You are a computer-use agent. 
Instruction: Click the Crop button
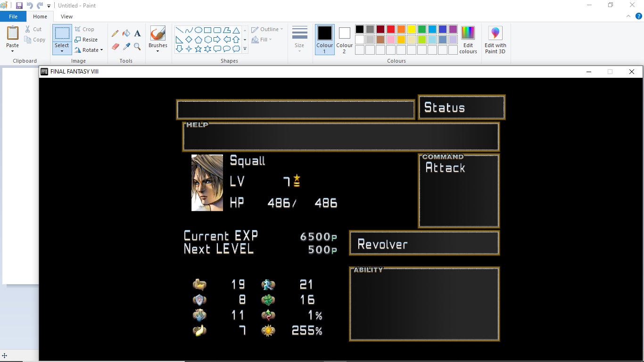pyautogui.click(x=85, y=29)
